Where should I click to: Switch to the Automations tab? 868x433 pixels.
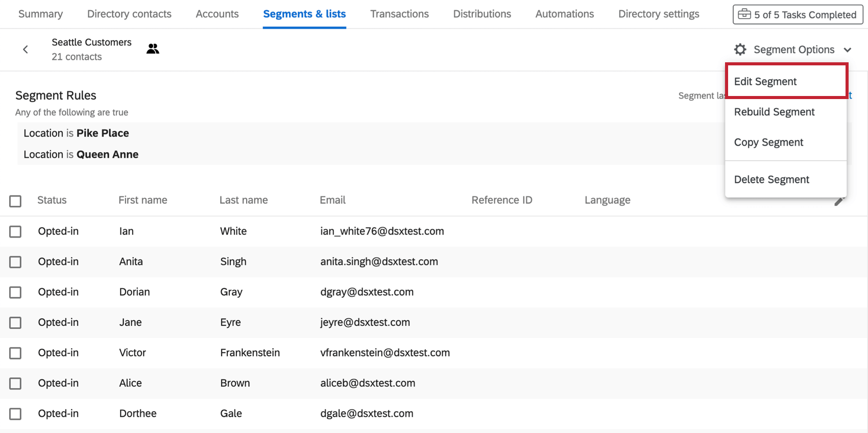pyautogui.click(x=564, y=14)
